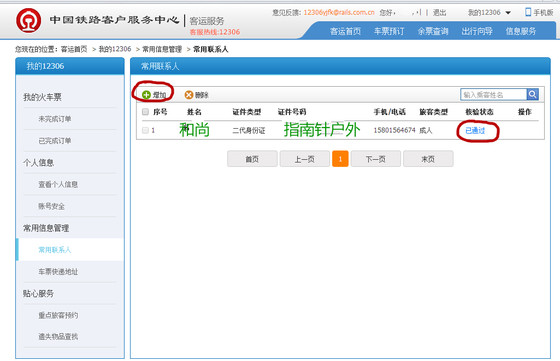
Task: Tick the checkbox for contact row 1
Action: [x=145, y=130]
